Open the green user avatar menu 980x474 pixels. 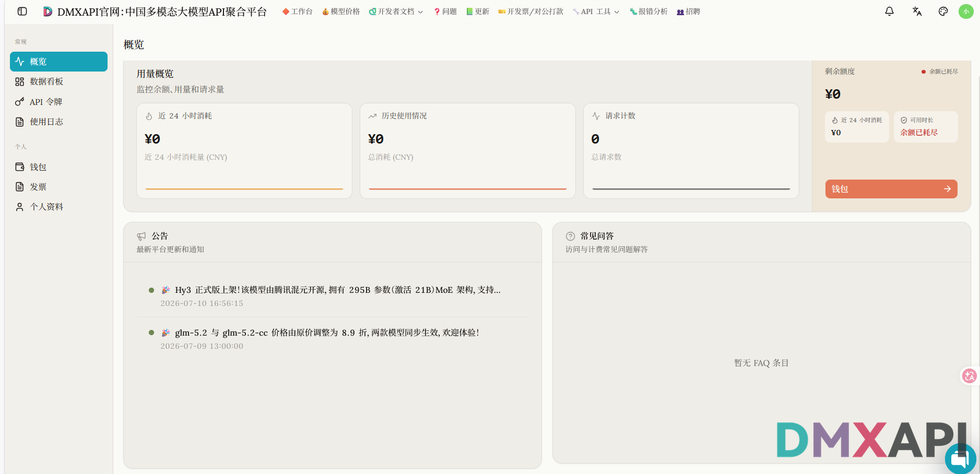pos(966,11)
